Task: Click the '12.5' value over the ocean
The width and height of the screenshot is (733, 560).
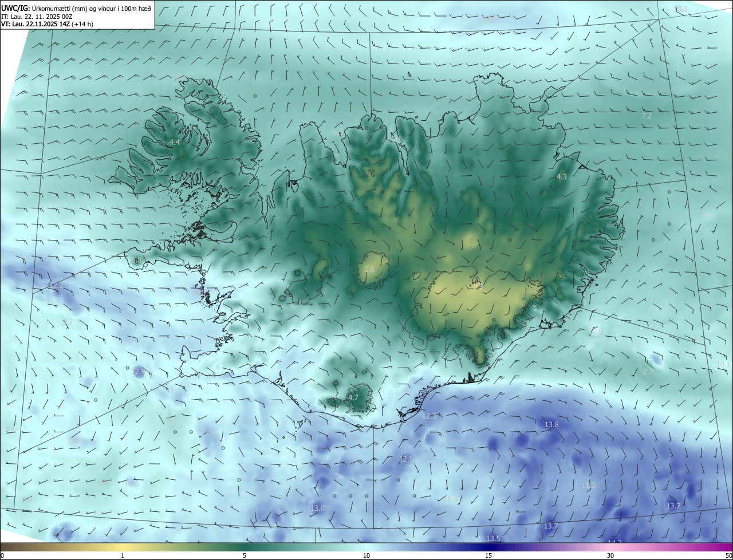Action: pos(406,459)
